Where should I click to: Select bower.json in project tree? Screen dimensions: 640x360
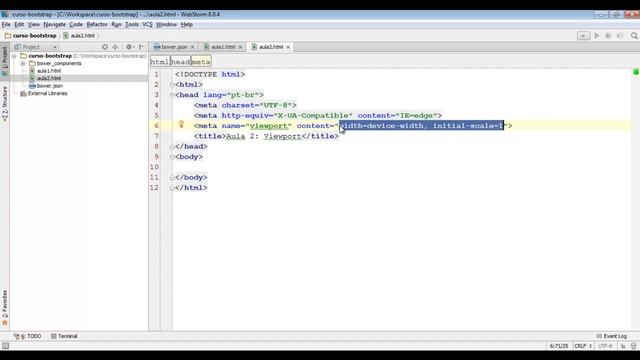pyautogui.click(x=46, y=86)
